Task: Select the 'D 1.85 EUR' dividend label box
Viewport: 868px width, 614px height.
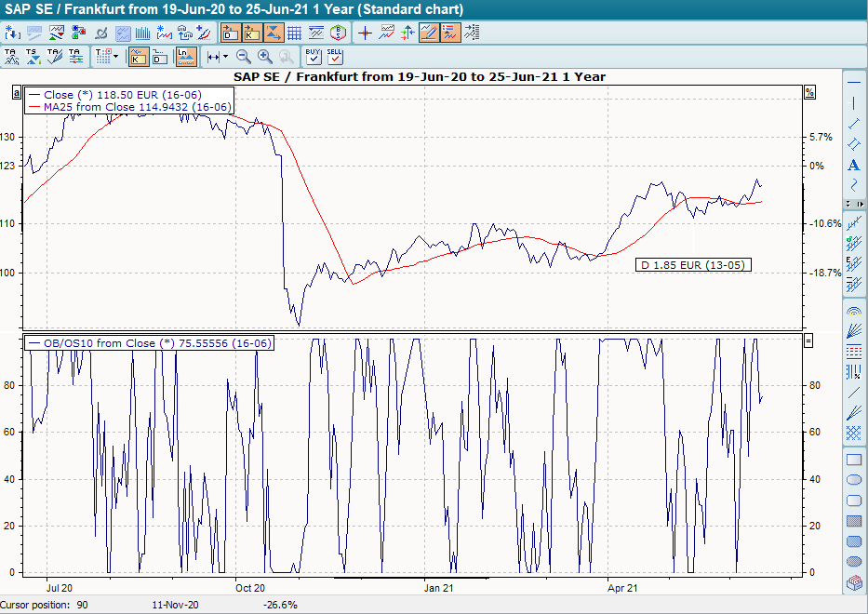Action: click(x=692, y=264)
